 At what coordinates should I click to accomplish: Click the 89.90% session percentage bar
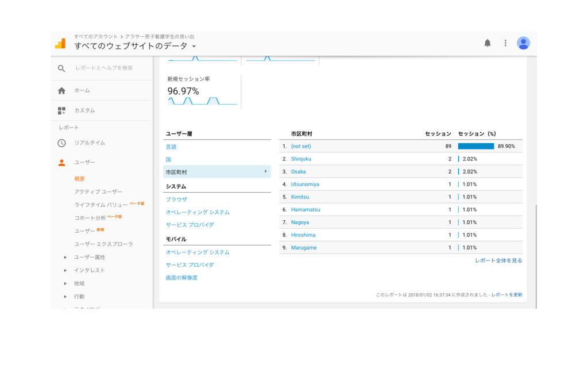(x=476, y=147)
